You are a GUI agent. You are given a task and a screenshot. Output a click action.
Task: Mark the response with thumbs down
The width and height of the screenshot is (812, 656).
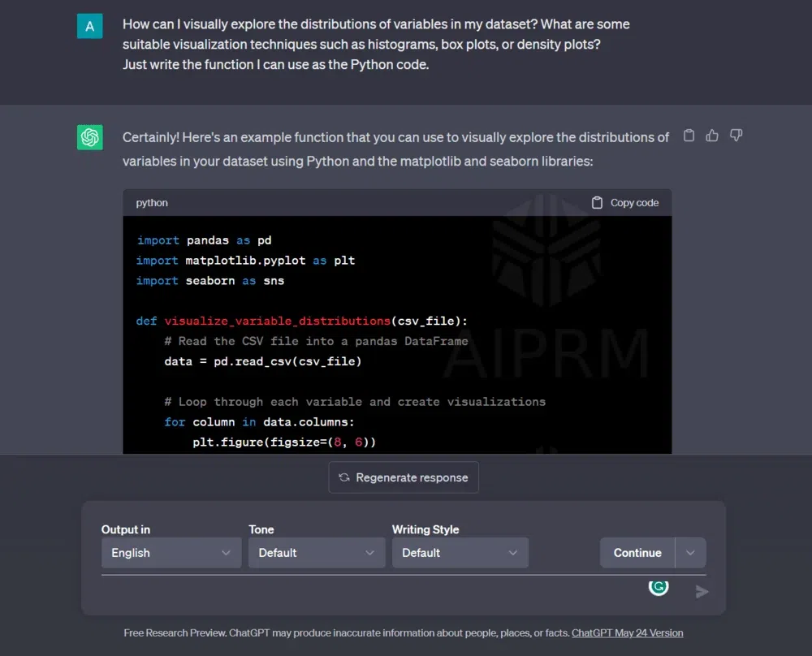736,136
